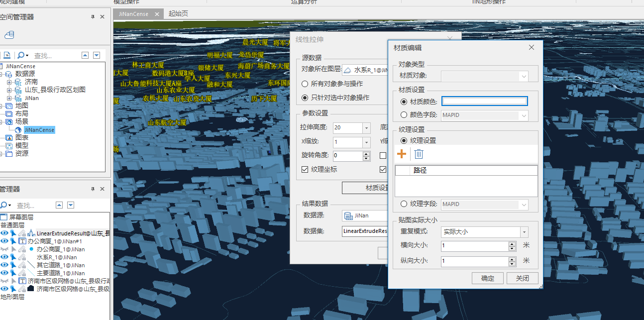Image resolution: width=644 pixels, height=320 pixels.
Task: Click the 材质颜色 color box
Action: [x=484, y=101]
